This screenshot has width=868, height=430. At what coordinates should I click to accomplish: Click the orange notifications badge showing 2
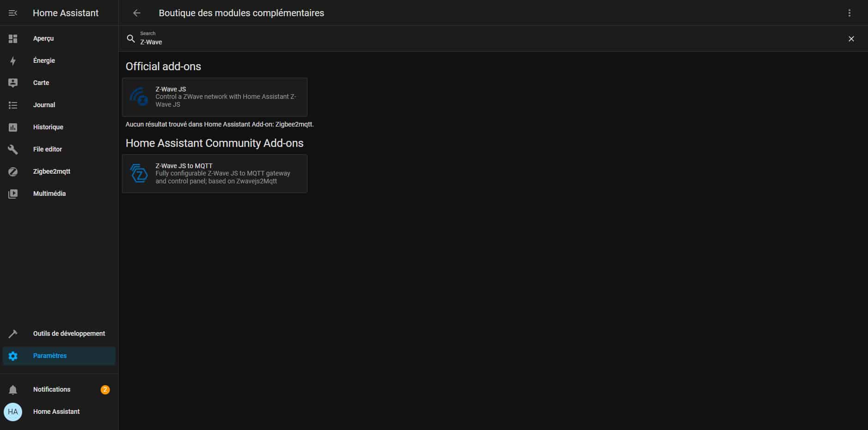[105, 390]
